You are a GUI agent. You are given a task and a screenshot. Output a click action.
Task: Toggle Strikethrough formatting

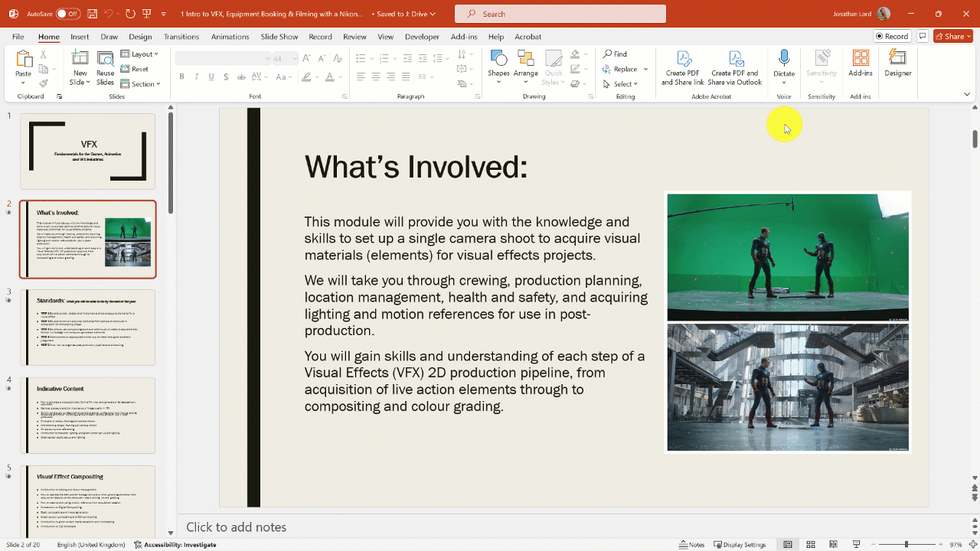pyautogui.click(x=240, y=77)
